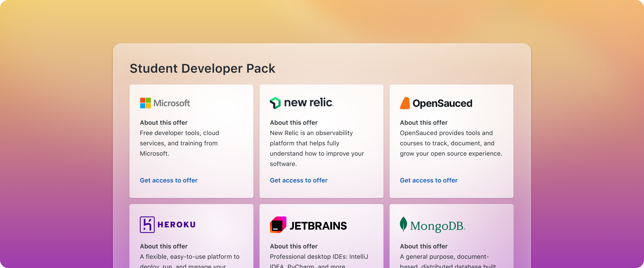Select the New Relic offer description text
Image resolution: width=644 pixels, height=268 pixels.
pyautogui.click(x=317, y=148)
